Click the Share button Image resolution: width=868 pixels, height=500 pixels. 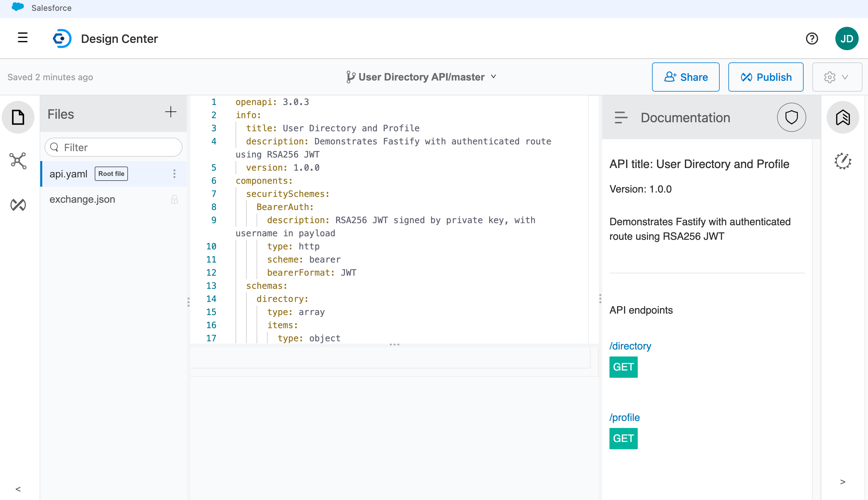pyautogui.click(x=687, y=76)
